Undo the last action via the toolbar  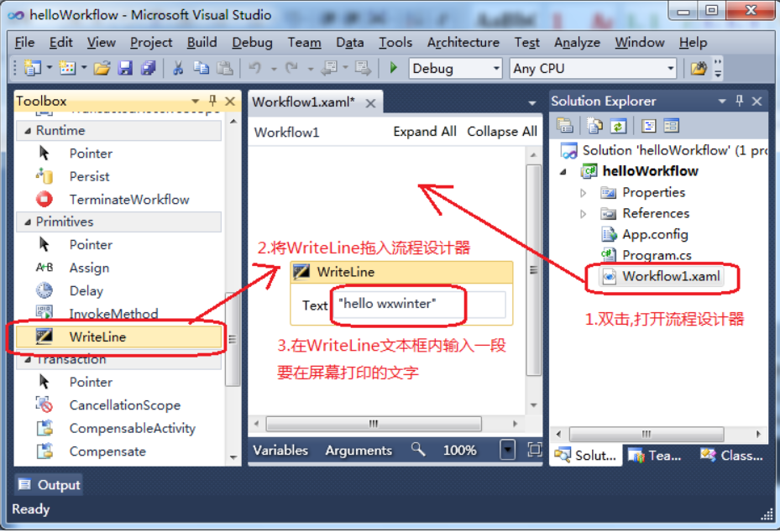click(x=254, y=68)
